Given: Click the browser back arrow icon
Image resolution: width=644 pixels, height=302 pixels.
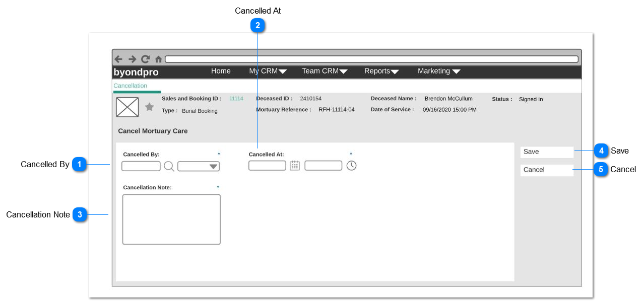Looking at the screenshot, I should coord(118,59).
